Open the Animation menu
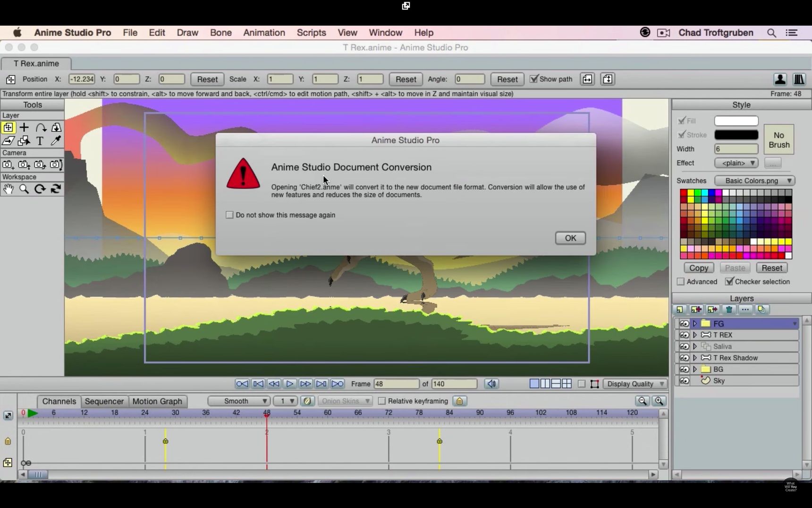This screenshot has height=508, width=812. coord(264,33)
